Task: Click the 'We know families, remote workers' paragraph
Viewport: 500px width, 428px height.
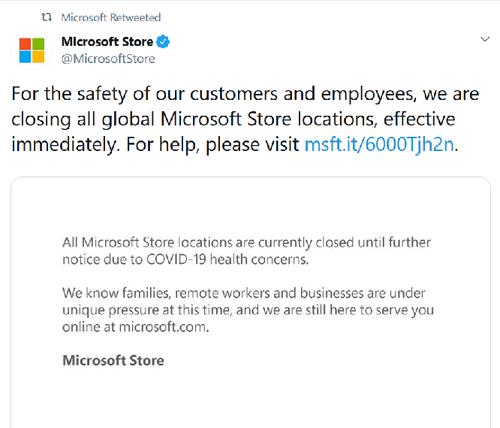Action: point(248,310)
